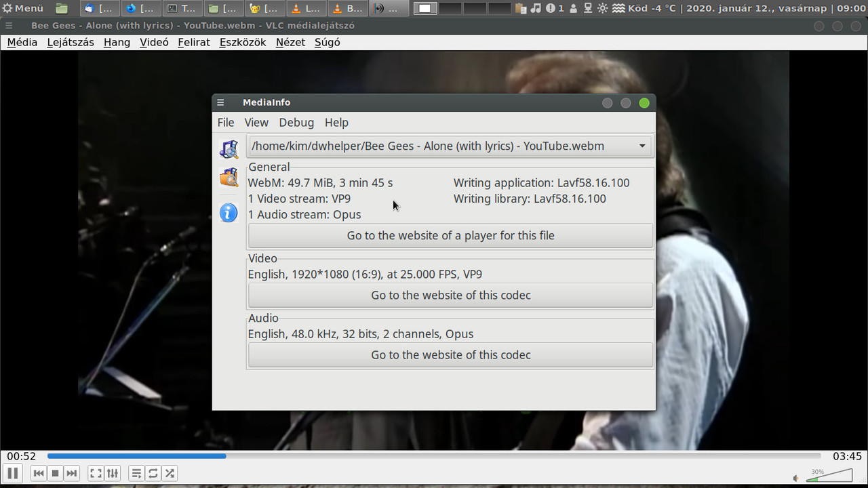Open the MediaInfo window menu icon
This screenshot has height=488, width=868.
[x=220, y=103]
